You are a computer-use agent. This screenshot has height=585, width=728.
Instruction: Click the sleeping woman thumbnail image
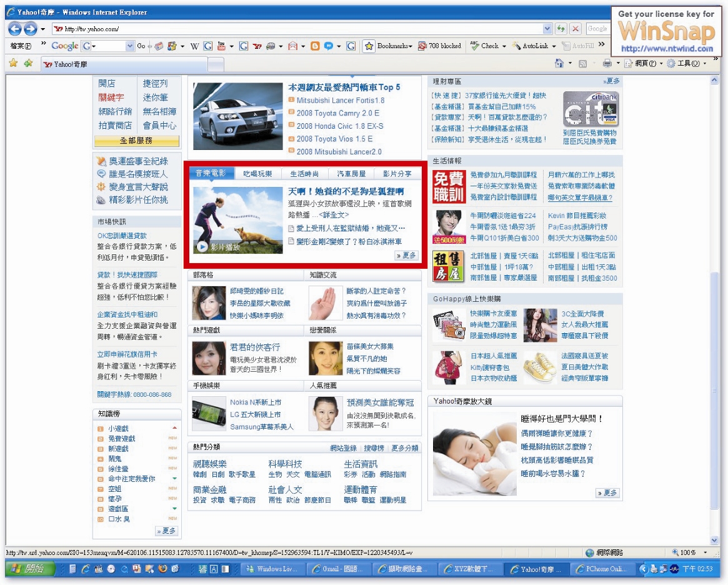coord(474,454)
